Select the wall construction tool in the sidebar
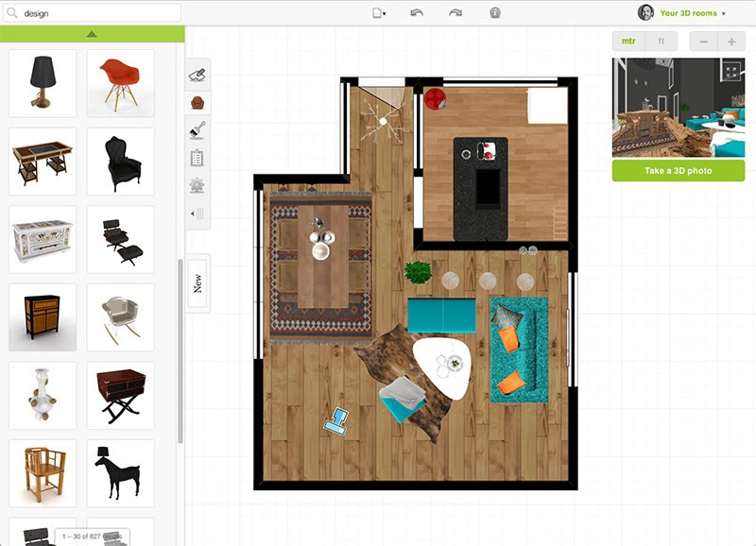Screen dimensions: 756x546 pyautogui.click(x=196, y=73)
